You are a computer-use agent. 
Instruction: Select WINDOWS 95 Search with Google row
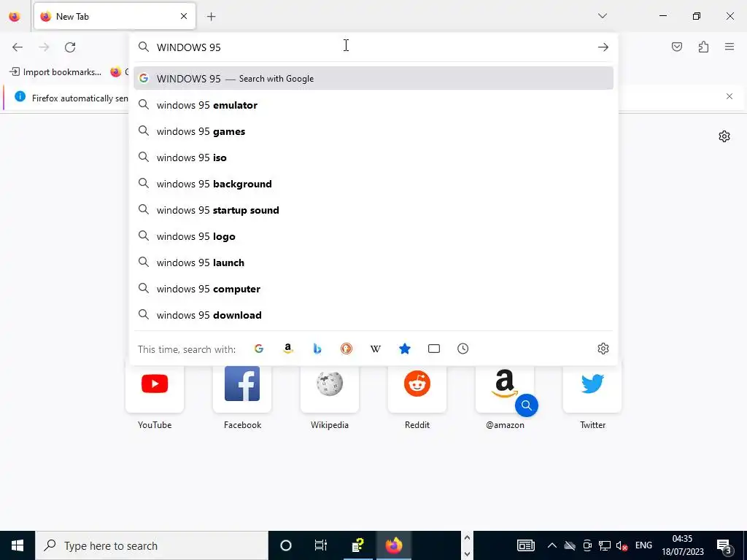pos(373,79)
